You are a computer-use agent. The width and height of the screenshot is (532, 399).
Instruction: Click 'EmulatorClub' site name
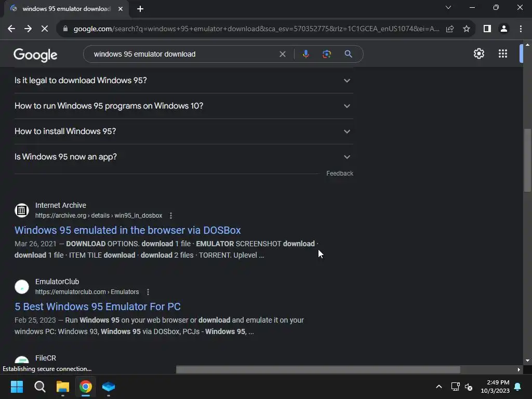tap(57, 282)
